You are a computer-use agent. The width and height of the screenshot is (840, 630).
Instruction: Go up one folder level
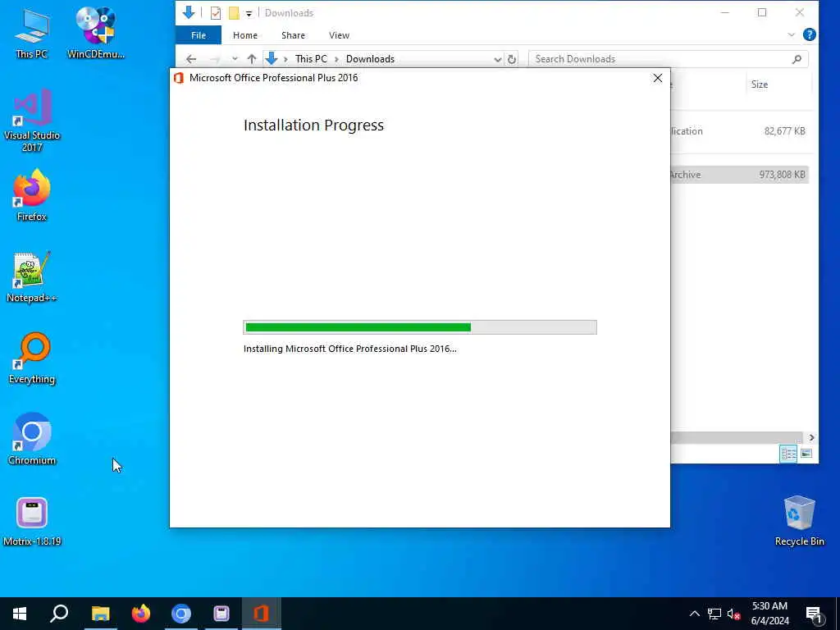click(x=251, y=59)
